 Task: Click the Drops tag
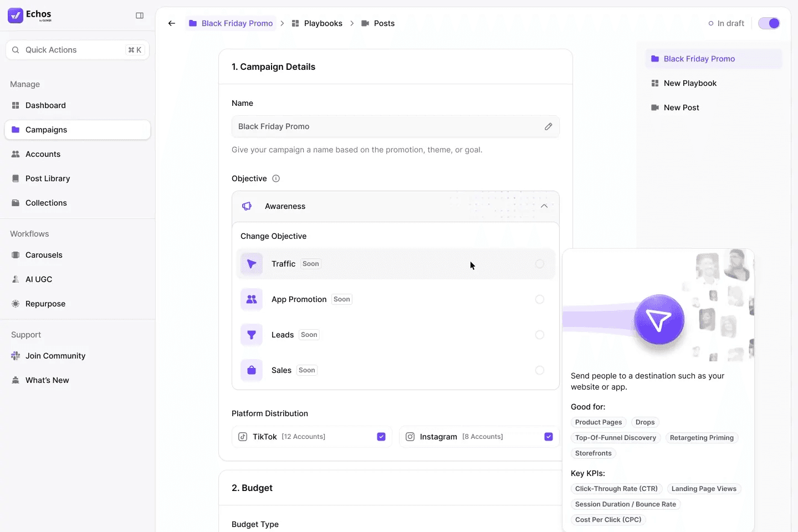click(645, 422)
